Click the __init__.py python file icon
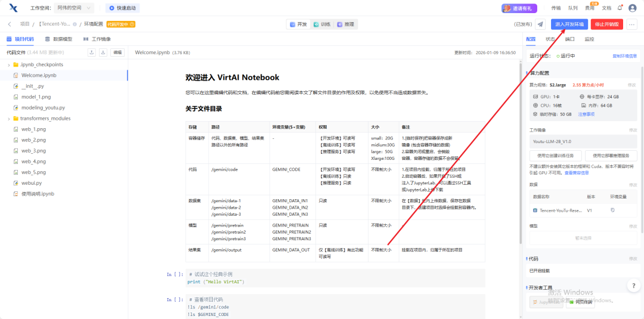 (x=16, y=86)
